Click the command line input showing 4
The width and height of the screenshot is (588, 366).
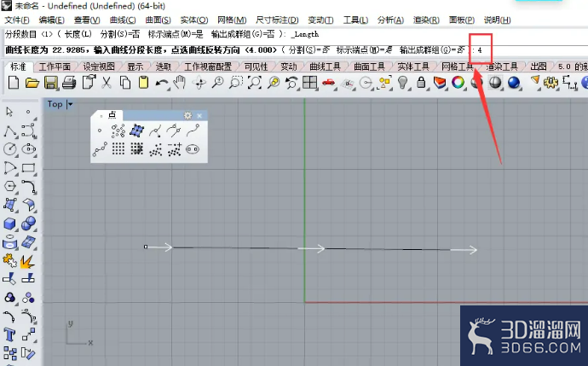tap(480, 50)
